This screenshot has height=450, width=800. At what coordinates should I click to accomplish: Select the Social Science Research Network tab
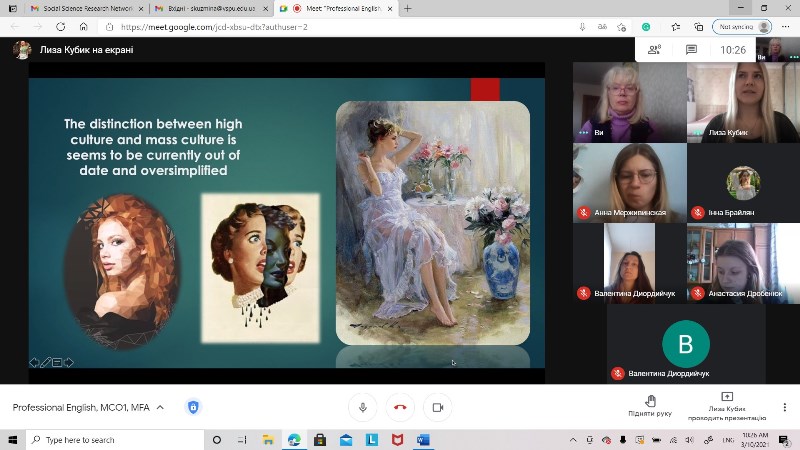pos(87,9)
